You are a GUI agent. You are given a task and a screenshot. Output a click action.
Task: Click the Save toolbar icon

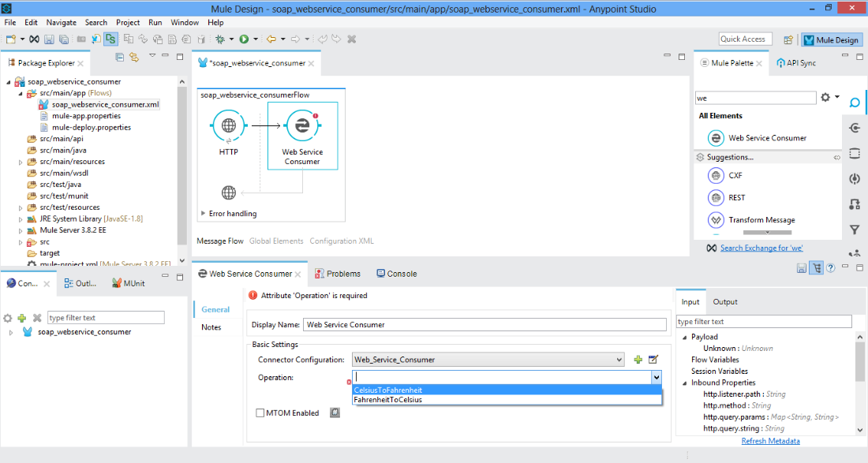click(49, 39)
